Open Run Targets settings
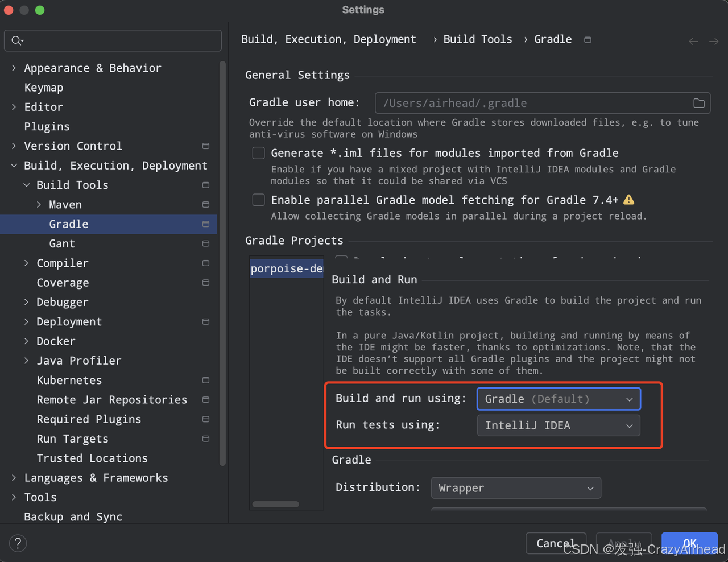The image size is (728, 562). 72,439
